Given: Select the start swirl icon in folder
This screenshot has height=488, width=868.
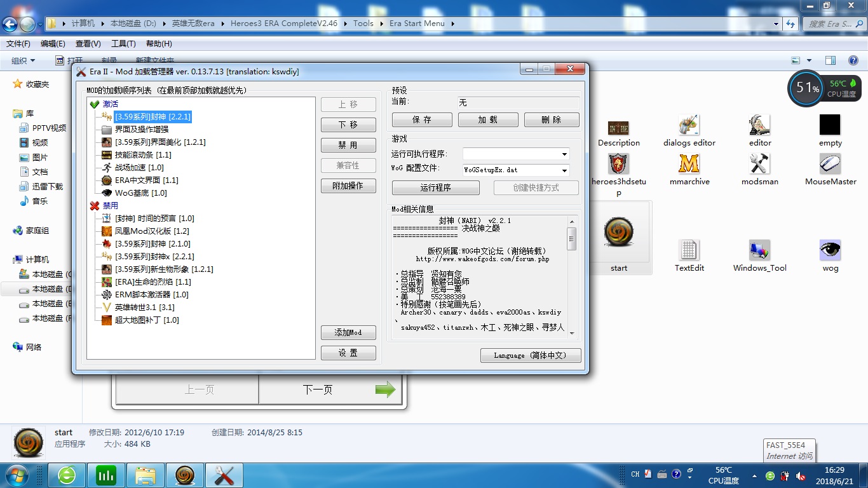Looking at the screenshot, I should pos(618,232).
